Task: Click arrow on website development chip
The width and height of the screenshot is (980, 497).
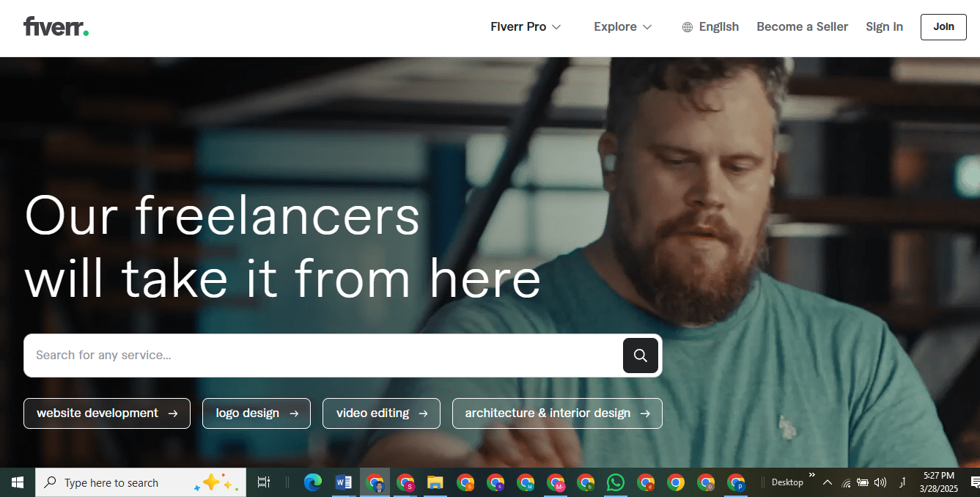Action: (x=173, y=413)
